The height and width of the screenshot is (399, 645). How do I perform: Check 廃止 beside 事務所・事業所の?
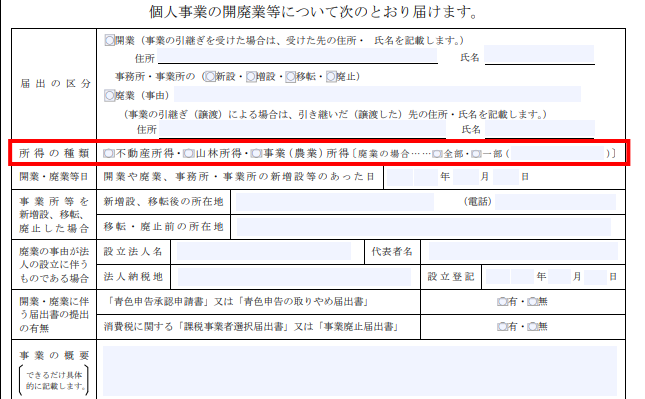point(331,77)
